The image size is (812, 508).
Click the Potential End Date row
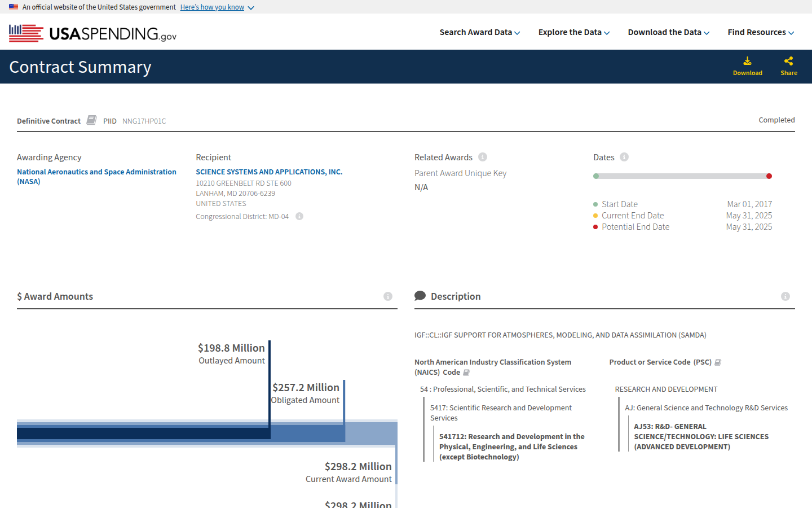pyautogui.click(x=682, y=227)
